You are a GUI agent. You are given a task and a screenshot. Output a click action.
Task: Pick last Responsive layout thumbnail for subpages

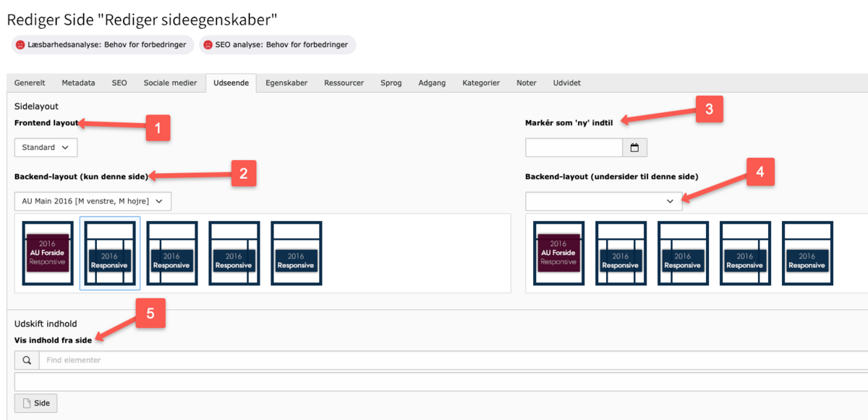coord(807,253)
